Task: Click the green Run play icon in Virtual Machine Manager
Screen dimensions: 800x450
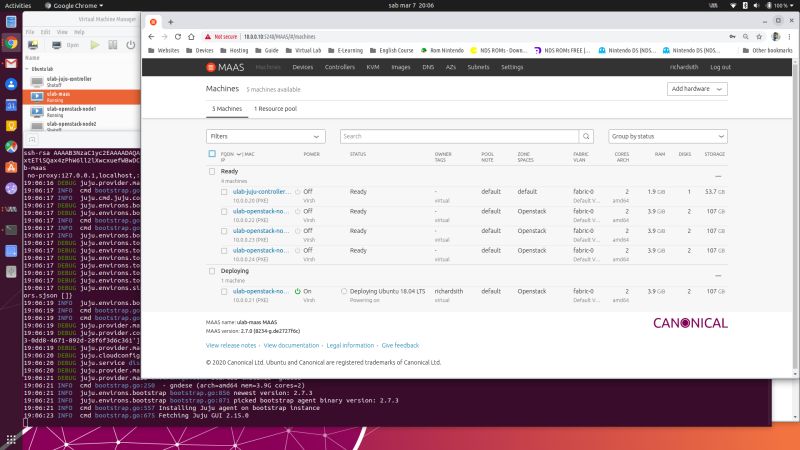Action: tap(95, 45)
